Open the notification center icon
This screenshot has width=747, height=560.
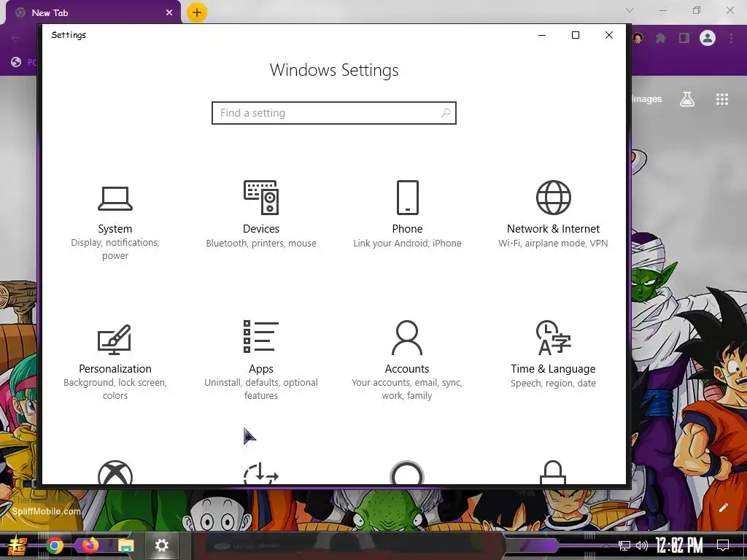[x=723, y=545]
